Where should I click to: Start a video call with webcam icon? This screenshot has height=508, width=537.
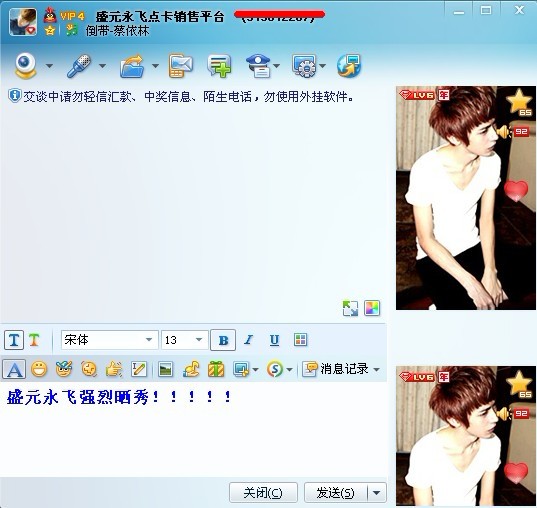(x=26, y=66)
